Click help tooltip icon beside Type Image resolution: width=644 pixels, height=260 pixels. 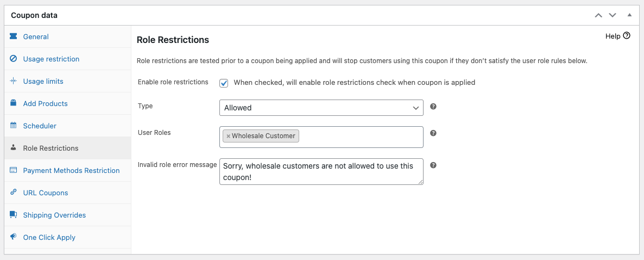433,107
